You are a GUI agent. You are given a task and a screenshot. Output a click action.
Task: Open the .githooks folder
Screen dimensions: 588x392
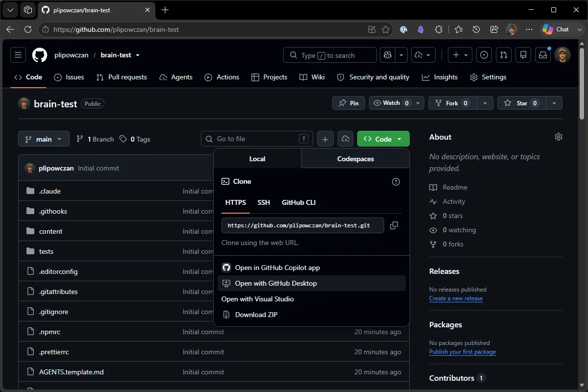(x=53, y=211)
